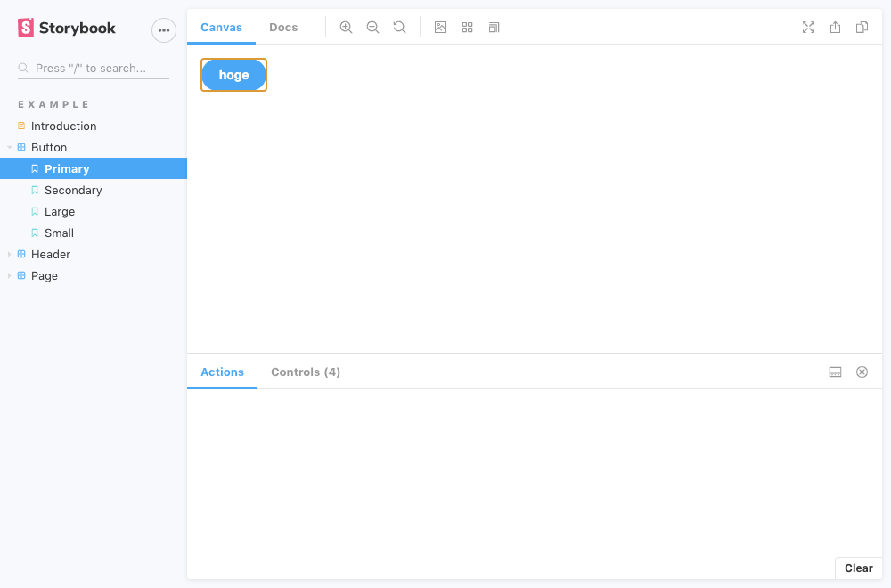Click the Page component label
The width and height of the screenshot is (891, 588).
pyautogui.click(x=45, y=276)
